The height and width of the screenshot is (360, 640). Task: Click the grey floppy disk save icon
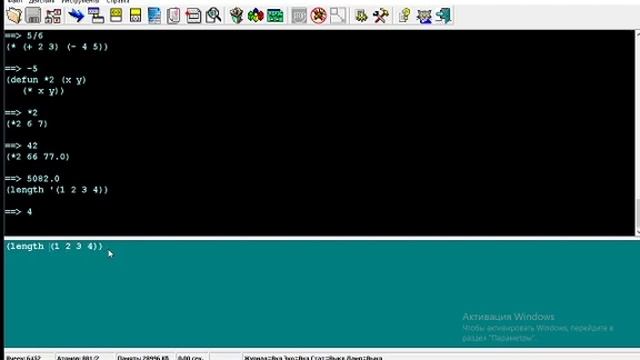(33, 16)
